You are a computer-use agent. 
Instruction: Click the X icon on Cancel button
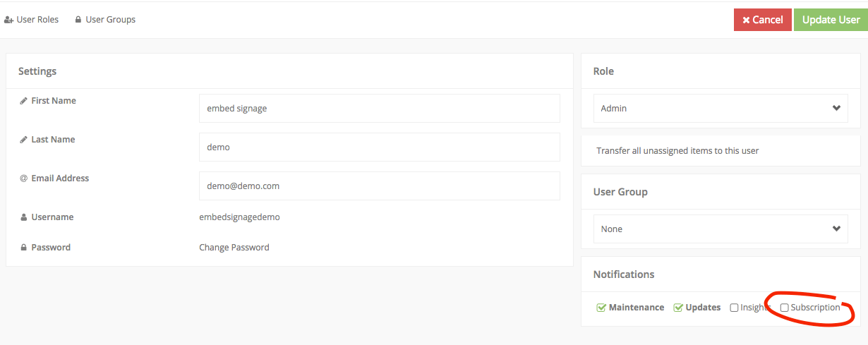[x=746, y=20]
